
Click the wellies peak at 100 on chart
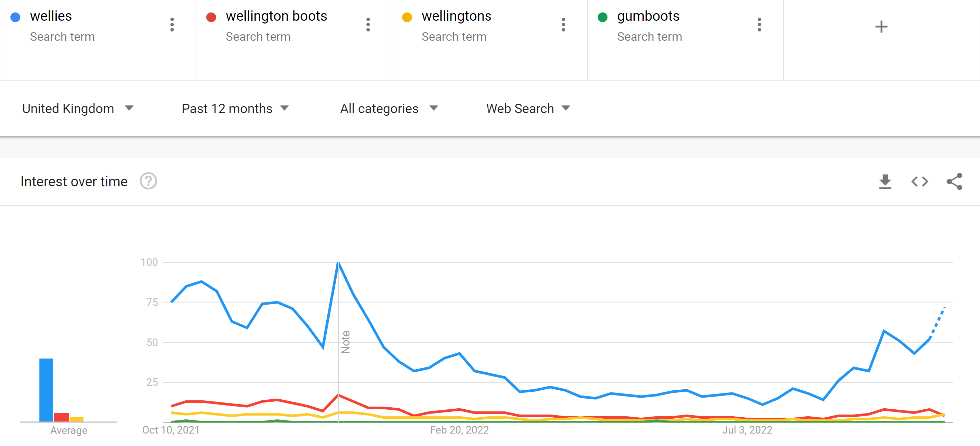[x=338, y=262]
